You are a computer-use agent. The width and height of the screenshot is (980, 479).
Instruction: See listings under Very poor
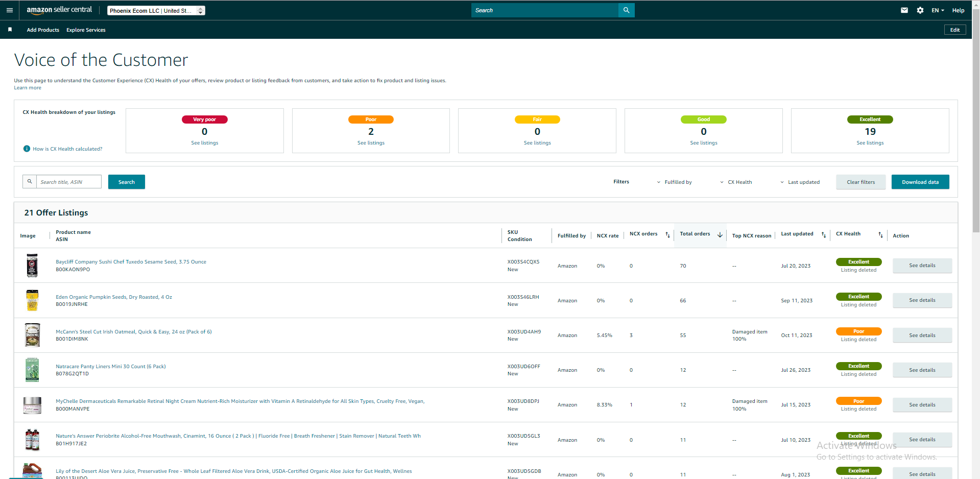tap(205, 143)
